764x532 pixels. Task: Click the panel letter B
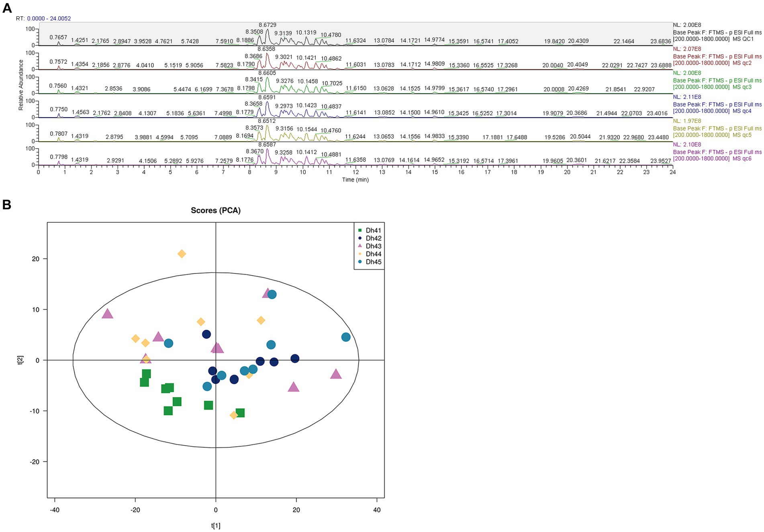(6, 205)
